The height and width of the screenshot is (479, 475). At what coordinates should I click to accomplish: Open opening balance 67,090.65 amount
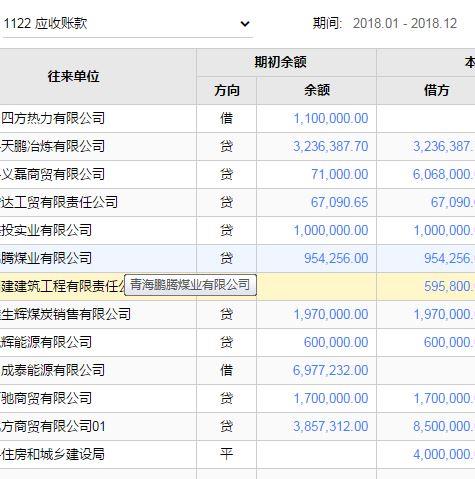(x=340, y=202)
